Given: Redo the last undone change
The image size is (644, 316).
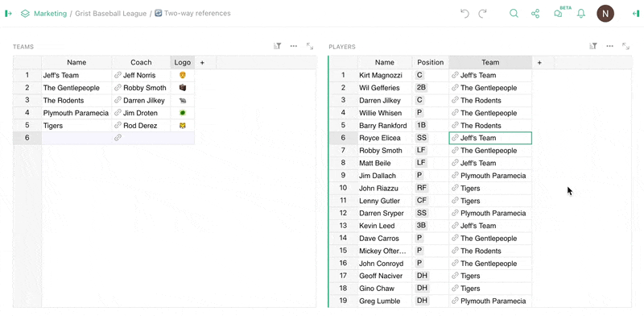Looking at the screenshot, I should (482, 14).
